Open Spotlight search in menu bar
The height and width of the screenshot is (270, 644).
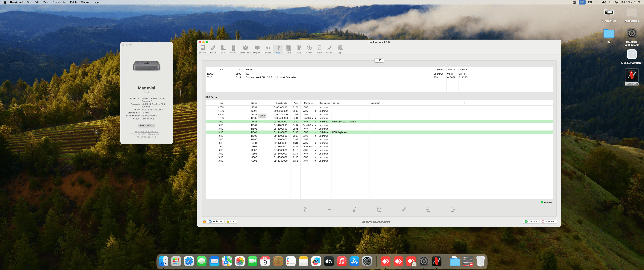click(x=610, y=2)
